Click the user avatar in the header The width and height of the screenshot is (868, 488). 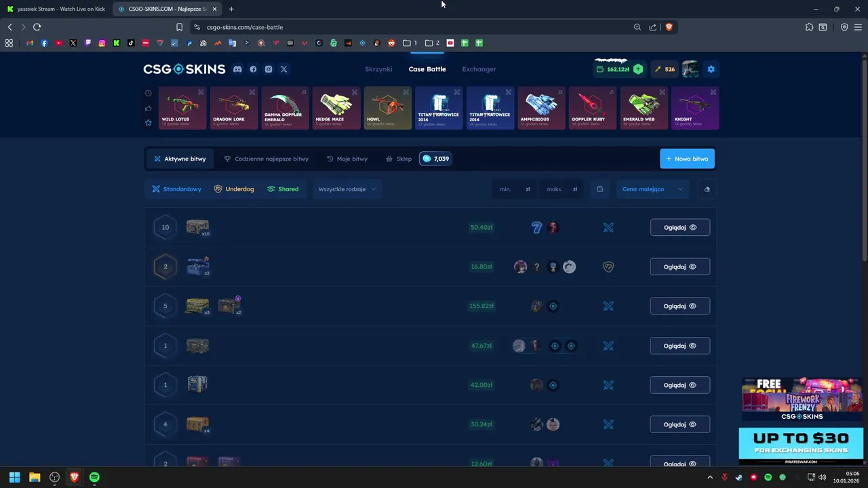point(690,69)
